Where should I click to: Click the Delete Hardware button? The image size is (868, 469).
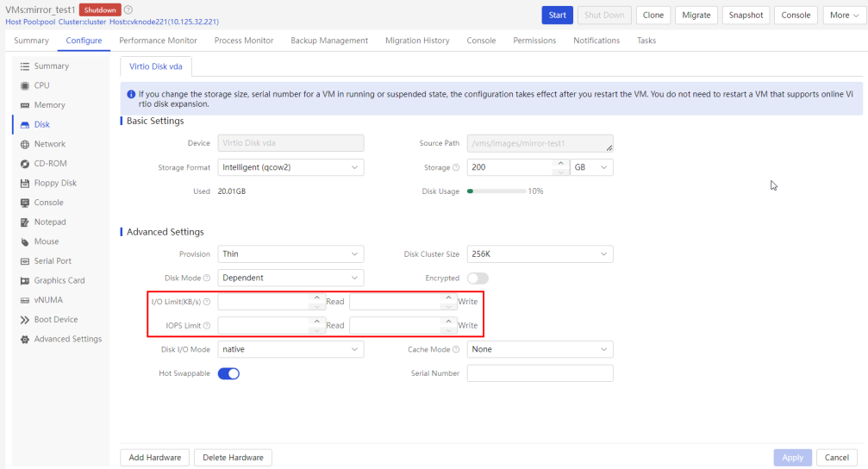[x=233, y=458]
